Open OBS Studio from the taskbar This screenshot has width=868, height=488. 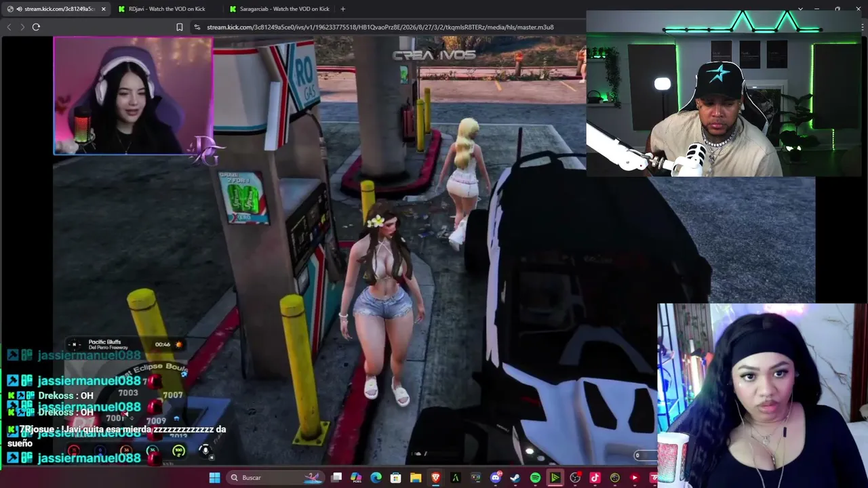click(575, 478)
